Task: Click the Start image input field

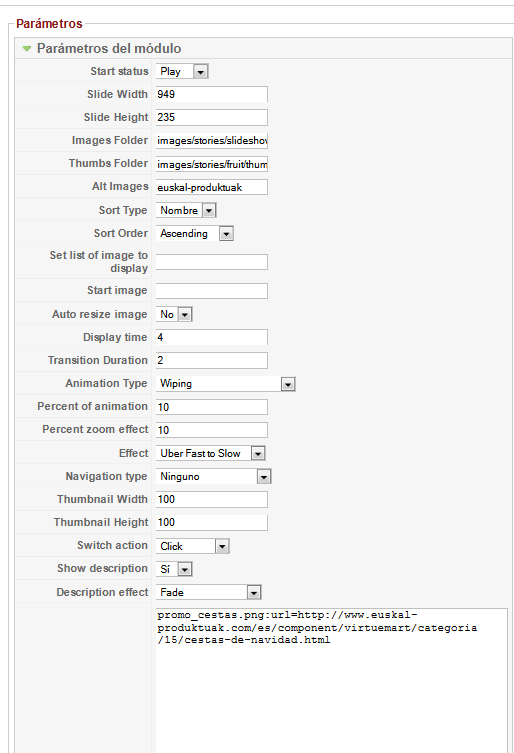Action: [x=211, y=291]
